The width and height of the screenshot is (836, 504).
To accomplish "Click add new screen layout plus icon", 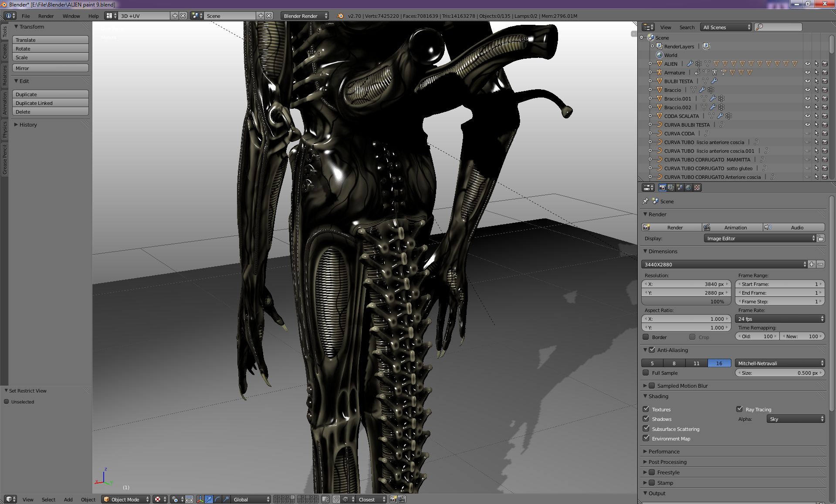I will click(175, 16).
